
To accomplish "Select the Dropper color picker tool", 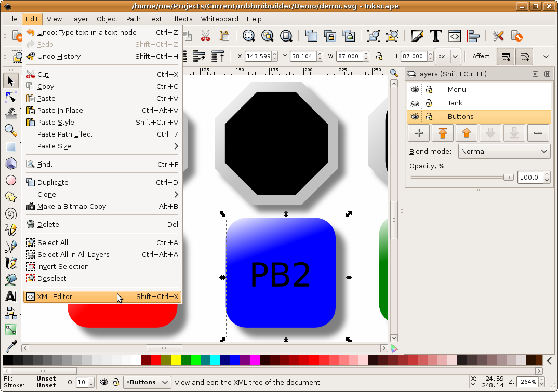I will 11,346.
